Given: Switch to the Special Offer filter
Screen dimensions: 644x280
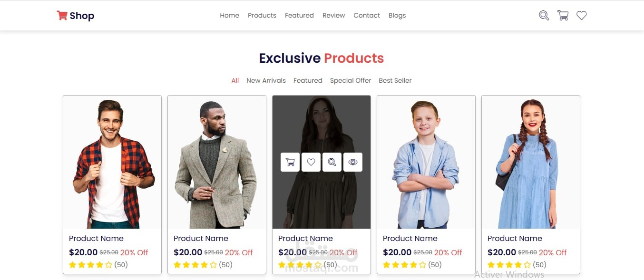Looking at the screenshot, I should click(351, 81).
